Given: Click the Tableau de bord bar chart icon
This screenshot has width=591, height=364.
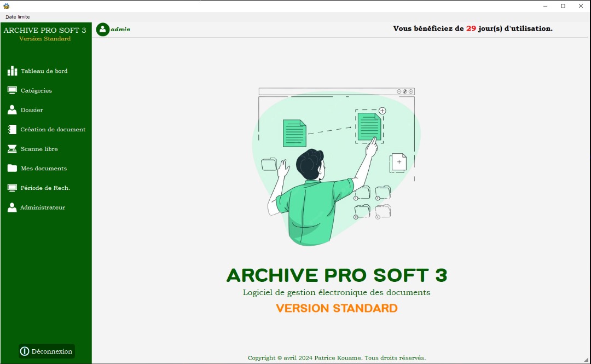Looking at the screenshot, I should (12, 71).
